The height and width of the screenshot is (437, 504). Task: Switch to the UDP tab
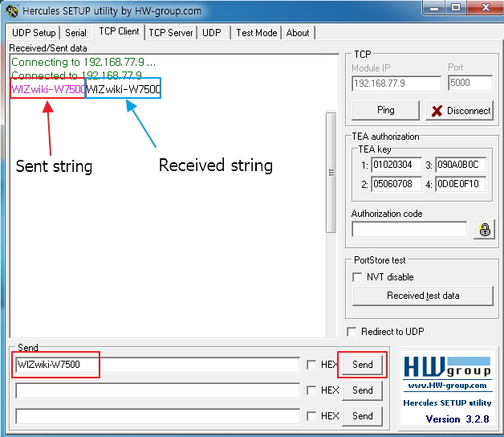click(x=212, y=33)
